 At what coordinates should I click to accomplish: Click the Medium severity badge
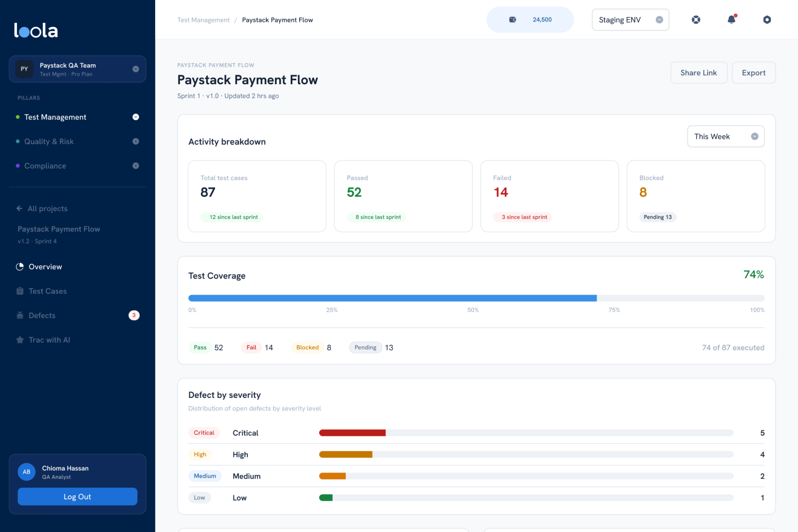(x=205, y=476)
